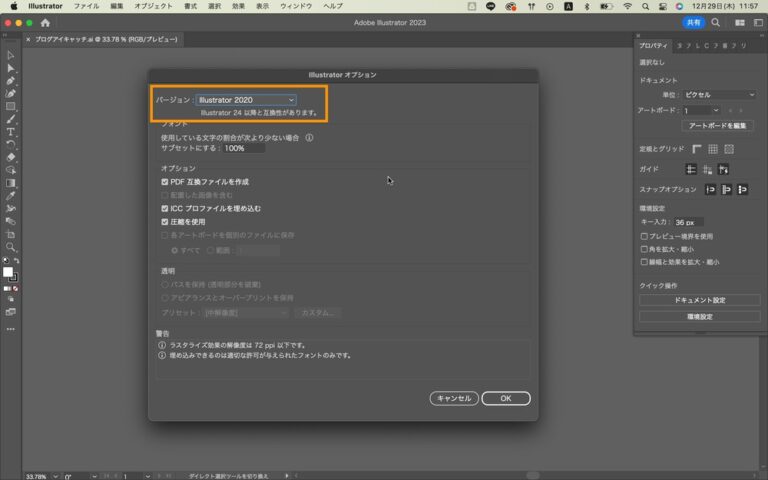Click the white fill color swatch

(x=7, y=272)
